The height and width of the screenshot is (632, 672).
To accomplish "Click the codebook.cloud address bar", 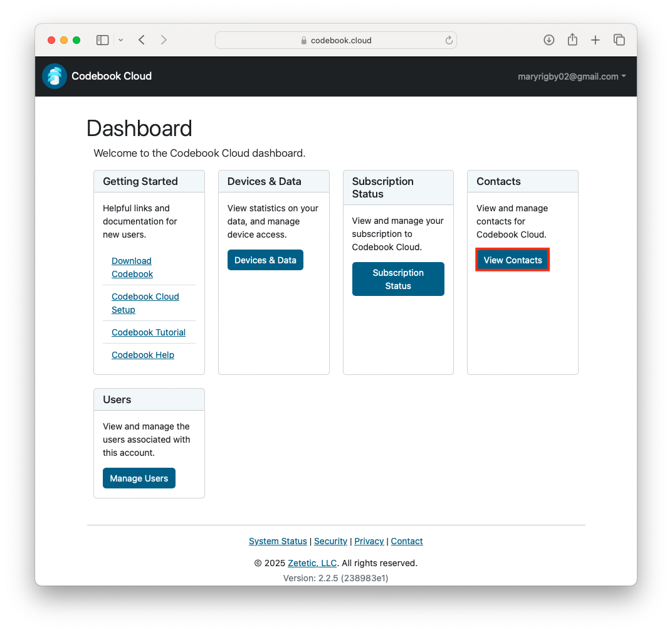I will tap(336, 39).
